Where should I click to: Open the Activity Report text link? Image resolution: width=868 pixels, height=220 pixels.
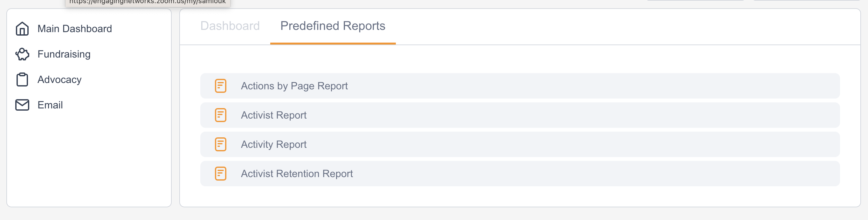[x=273, y=144]
